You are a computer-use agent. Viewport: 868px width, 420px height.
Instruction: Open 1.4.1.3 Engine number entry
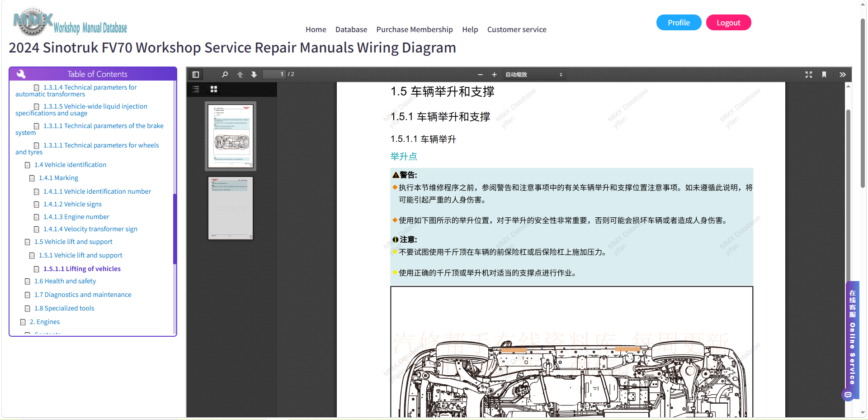(76, 217)
